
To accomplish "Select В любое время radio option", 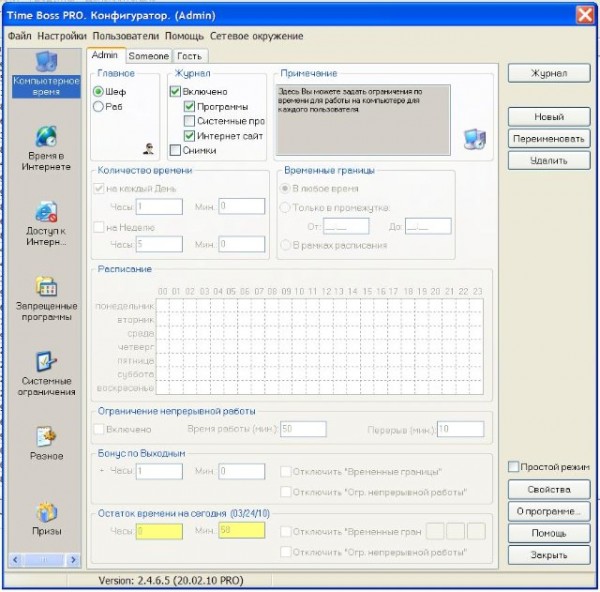I will (x=285, y=188).
